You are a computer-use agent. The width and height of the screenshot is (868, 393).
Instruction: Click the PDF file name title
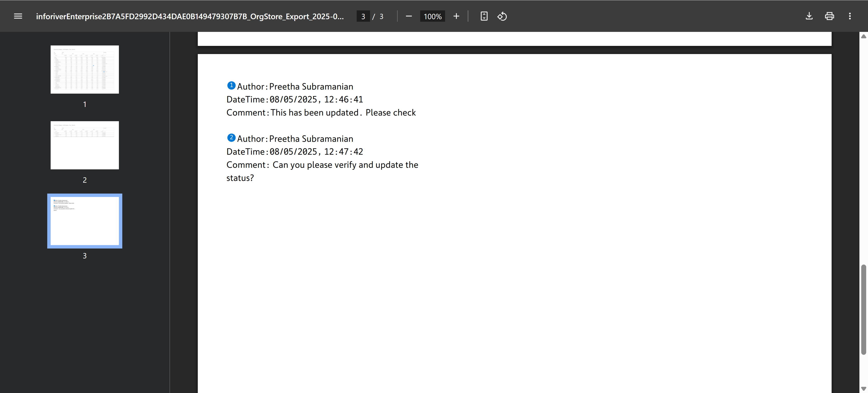click(190, 16)
